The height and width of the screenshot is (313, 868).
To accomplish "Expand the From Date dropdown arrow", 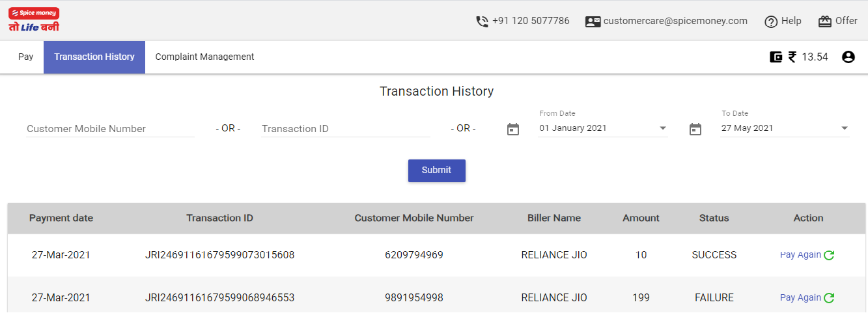I will pyautogui.click(x=663, y=128).
